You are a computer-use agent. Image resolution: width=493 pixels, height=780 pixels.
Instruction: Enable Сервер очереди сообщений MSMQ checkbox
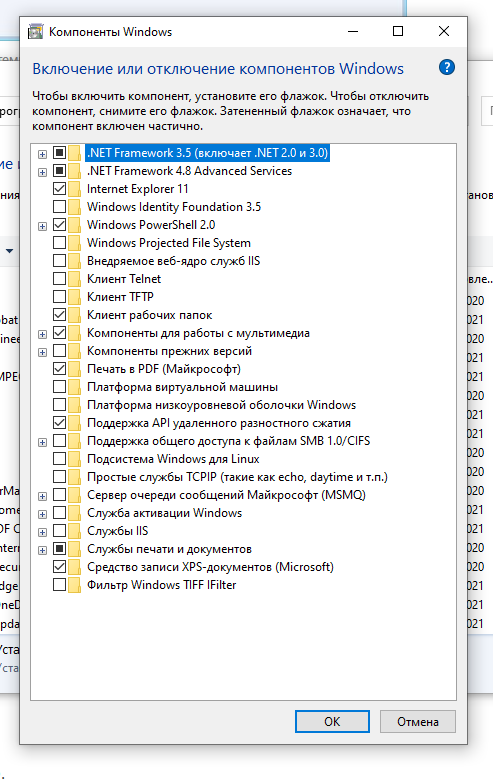[x=59, y=495]
